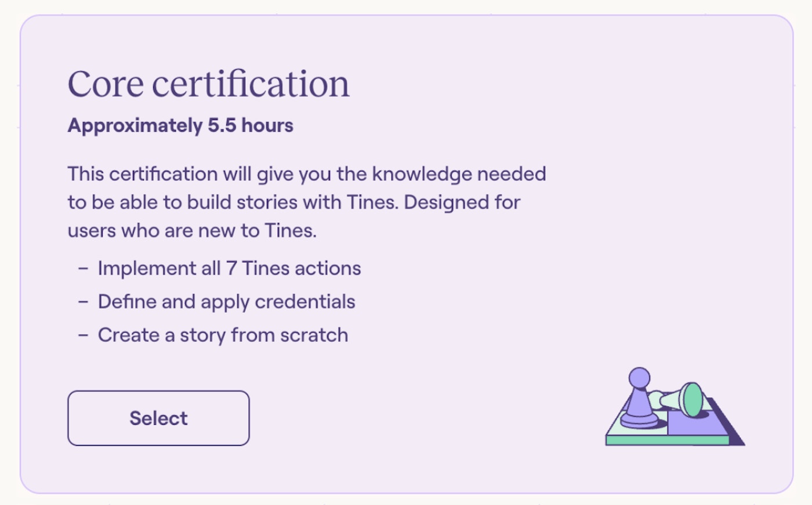This screenshot has height=505, width=812.
Task: Click the text "users who are new to Tines."
Action: tap(192, 230)
